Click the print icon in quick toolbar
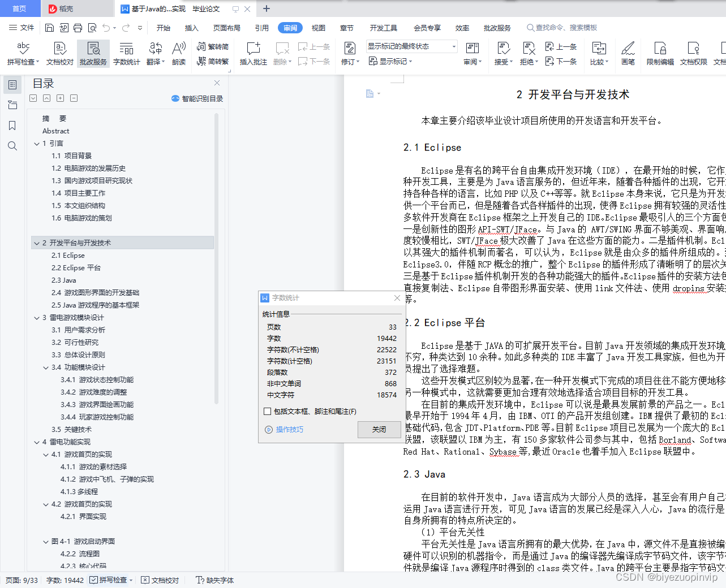The image size is (726, 588). tap(78, 28)
